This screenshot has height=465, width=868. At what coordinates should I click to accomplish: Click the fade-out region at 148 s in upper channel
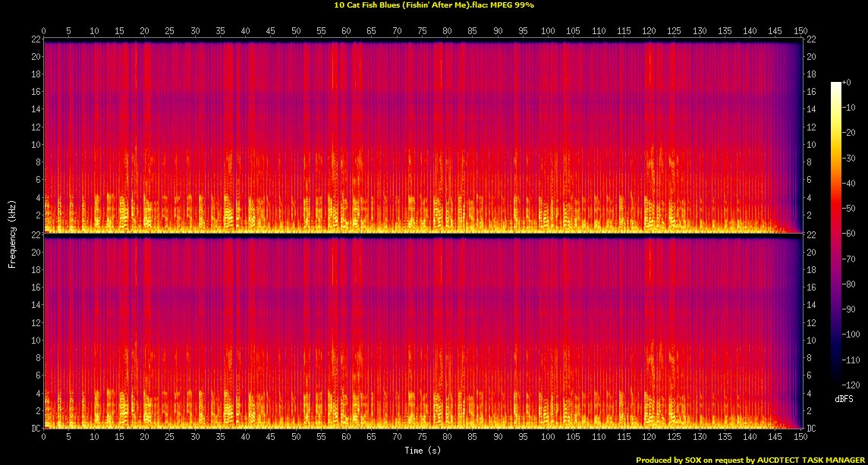pos(790,152)
